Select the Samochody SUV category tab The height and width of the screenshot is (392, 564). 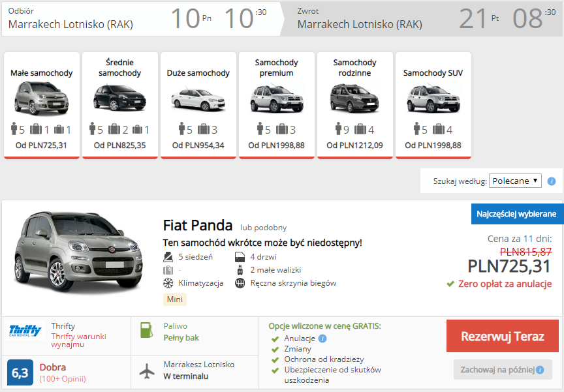[433, 104]
